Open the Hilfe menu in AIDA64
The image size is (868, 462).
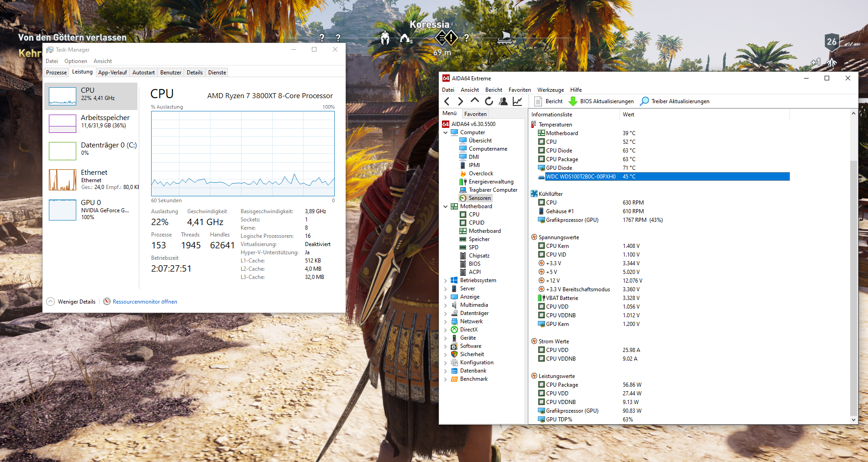(576, 90)
